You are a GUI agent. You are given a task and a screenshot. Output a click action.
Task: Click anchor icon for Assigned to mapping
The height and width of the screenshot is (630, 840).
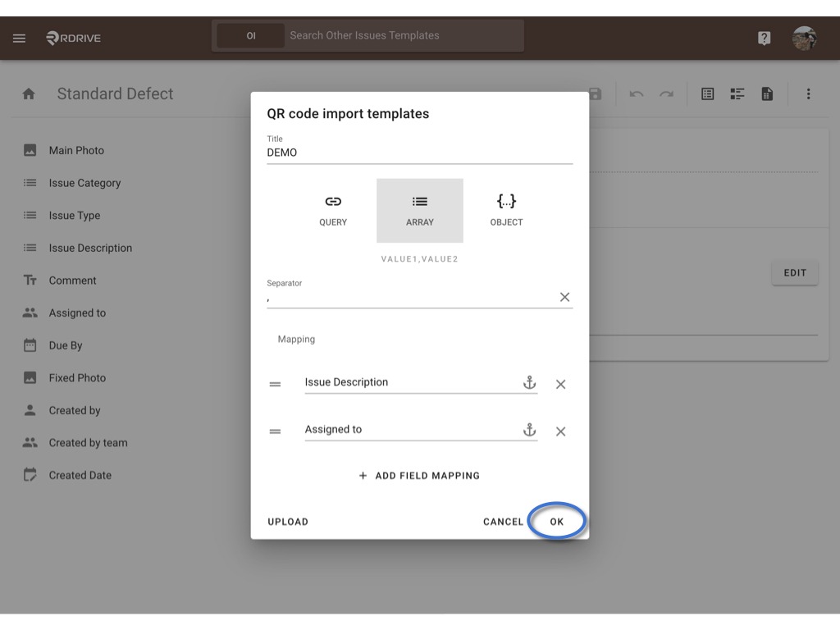pyautogui.click(x=529, y=430)
